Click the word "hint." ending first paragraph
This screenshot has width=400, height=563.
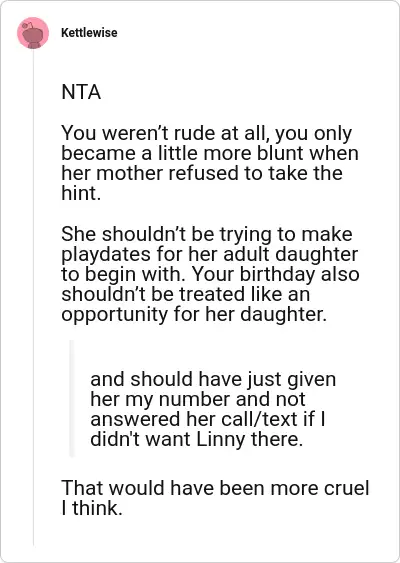(81, 193)
